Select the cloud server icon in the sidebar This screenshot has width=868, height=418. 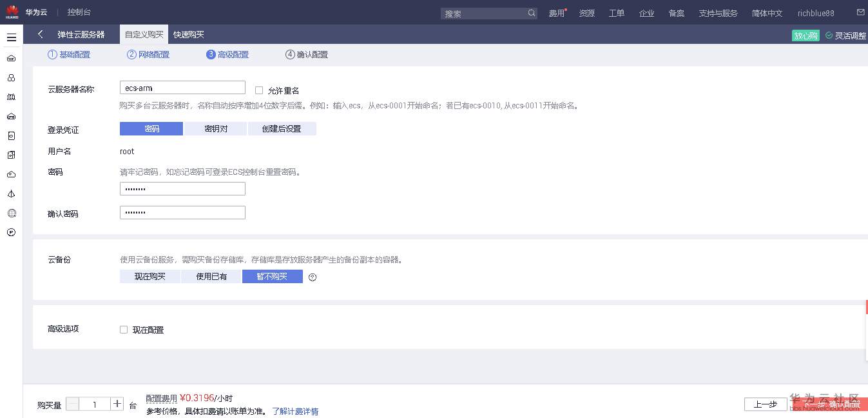tap(11, 58)
